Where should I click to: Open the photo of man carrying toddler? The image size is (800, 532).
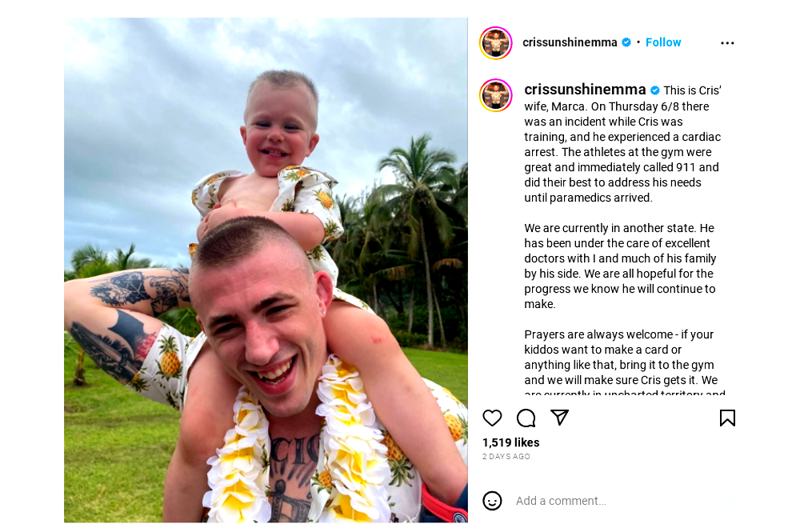pyautogui.click(x=266, y=270)
